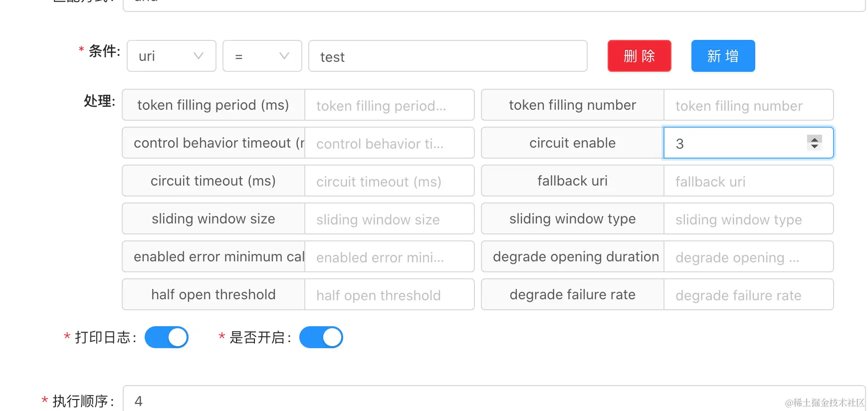
Task: Toggle the 打印日志 switch
Action: 167,337
